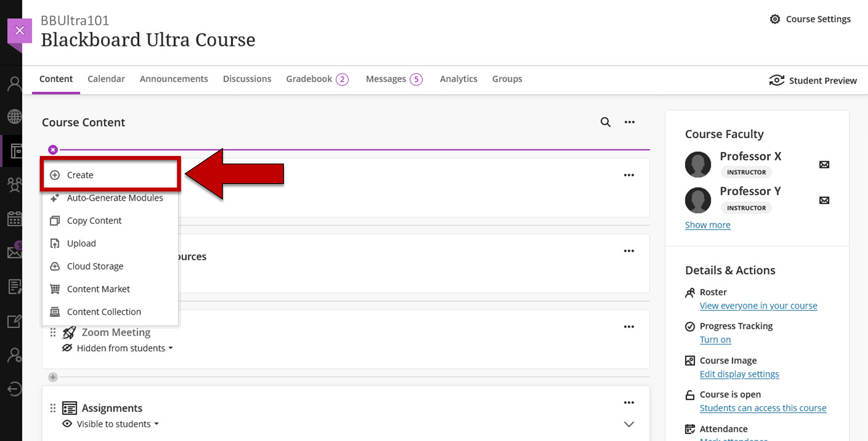Search course content with the magnifier icon
Viewport: 868px width, 441px height.
(605, 122)
